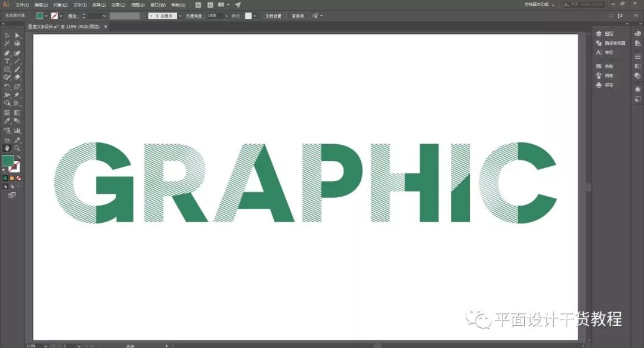Click the 文档设置 button
The width and height of the screenshot is (644, 348).
(273, 16)
